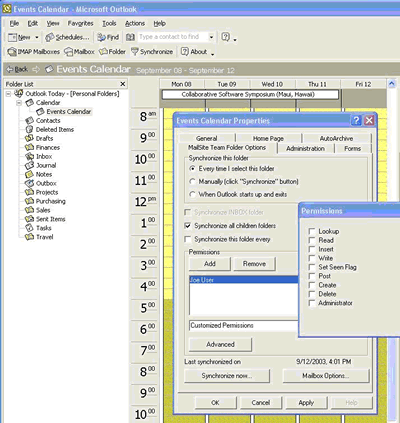400x423 pixels.
Task: Open the address book icon
Action: [x=130, y=37]
